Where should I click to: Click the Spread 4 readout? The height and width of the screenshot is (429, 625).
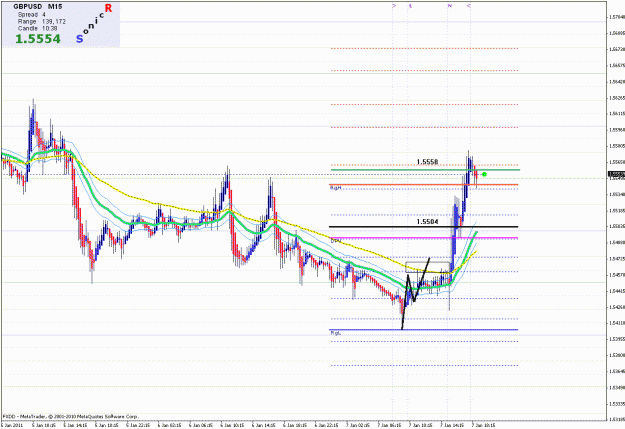(x=31, y=15)
